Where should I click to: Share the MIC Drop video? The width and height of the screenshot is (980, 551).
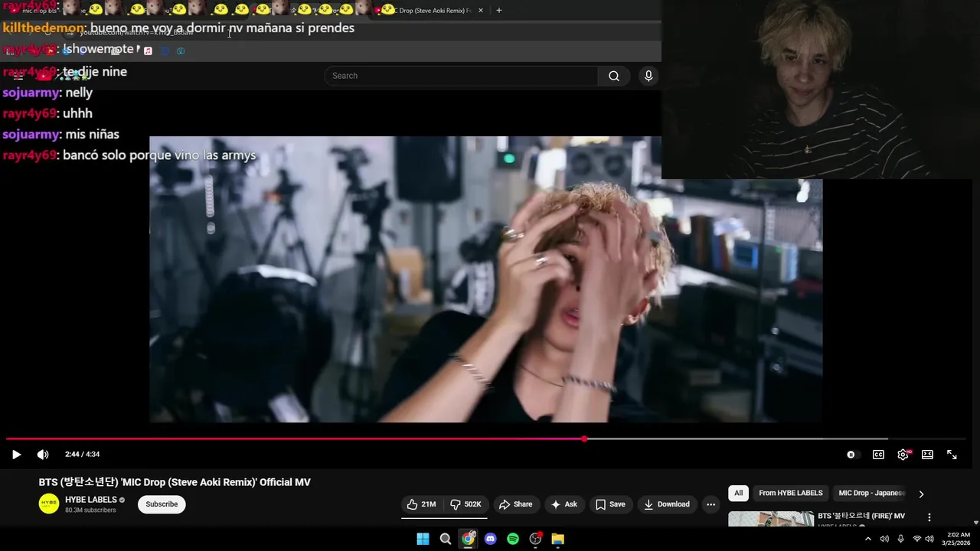pos(515,504)
